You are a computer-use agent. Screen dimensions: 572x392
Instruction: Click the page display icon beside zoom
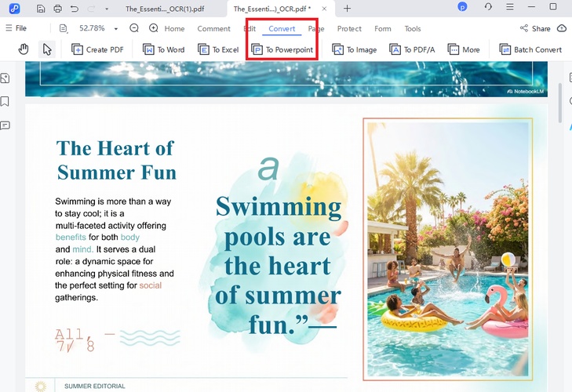64,28
